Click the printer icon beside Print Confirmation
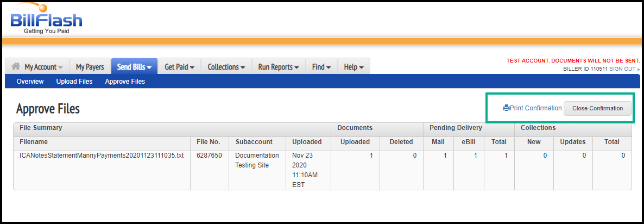 [x=506, y=108]
